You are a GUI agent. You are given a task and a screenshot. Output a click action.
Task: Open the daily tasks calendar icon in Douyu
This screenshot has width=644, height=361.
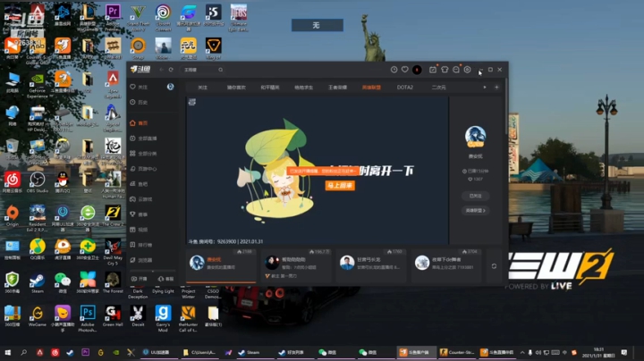click(x=433, y=70)
